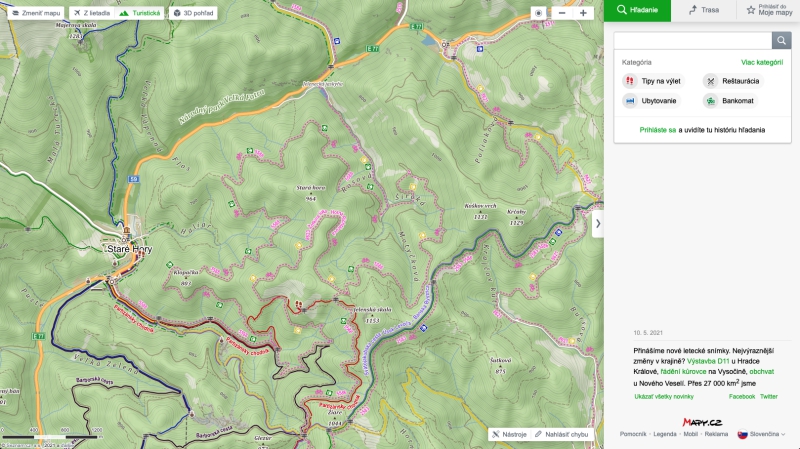This screenshot has width=800, height=449.
Task: Zoom in with the plus button
Action: tap(583, 13)
